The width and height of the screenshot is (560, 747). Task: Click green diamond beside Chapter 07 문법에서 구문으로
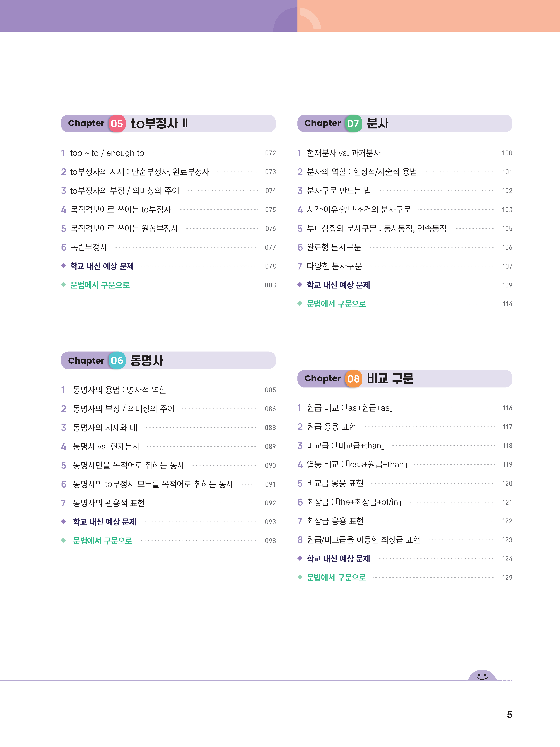coord(300,304)
